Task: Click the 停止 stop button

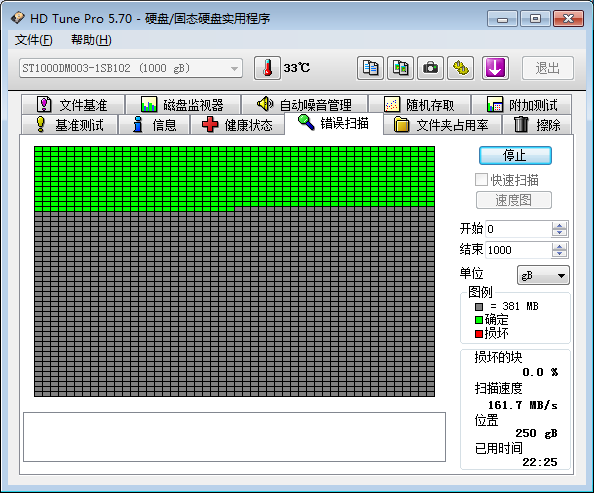Action: (515, 156)
